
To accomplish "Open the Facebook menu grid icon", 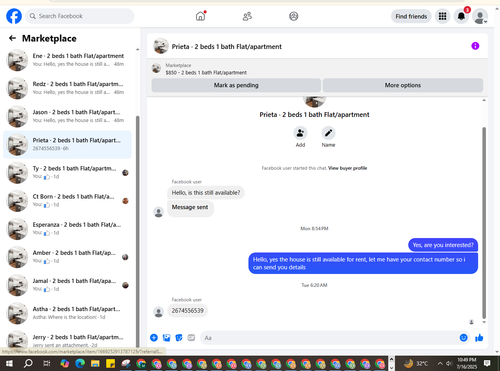I will click(442, 16).
